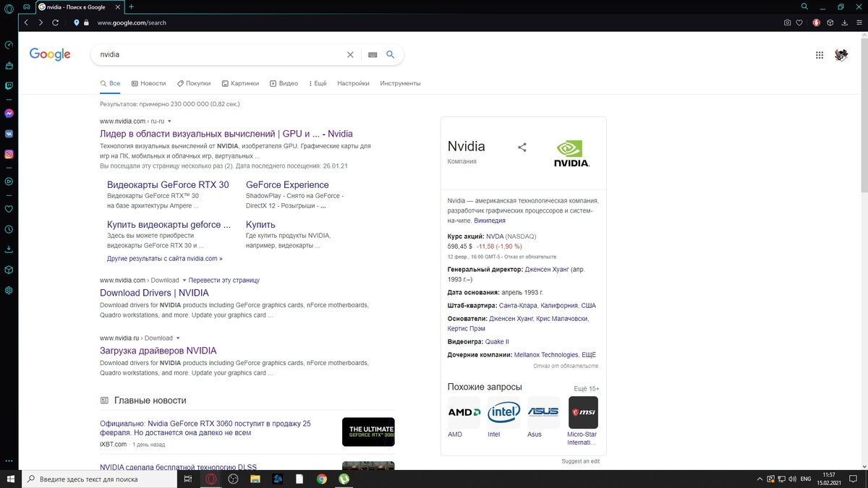This screenshot has height=488, width=868.
Task: Open RTX 3060 news thumbnail image
Action: coord(368,432)
